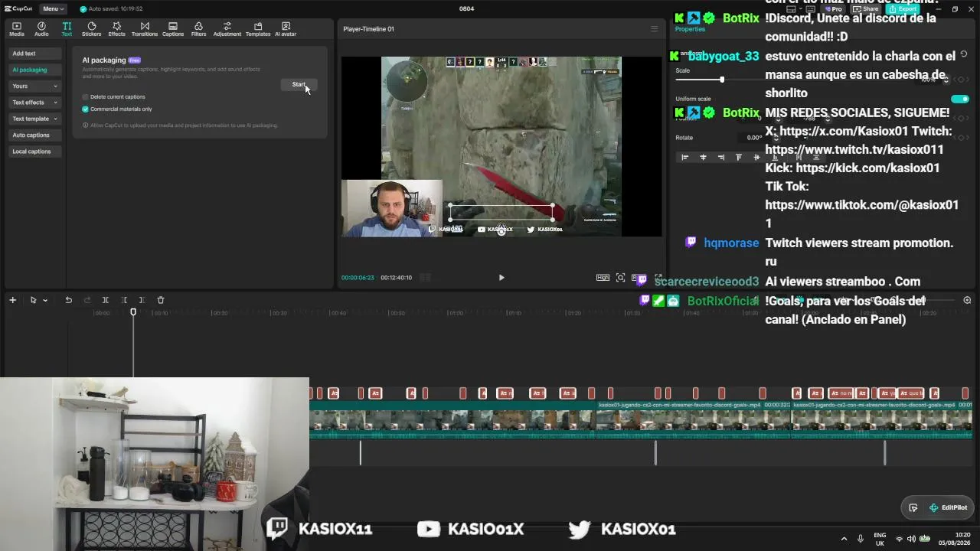
Task: Select AI packaging in the sidebar
Action: pos(34,70)
